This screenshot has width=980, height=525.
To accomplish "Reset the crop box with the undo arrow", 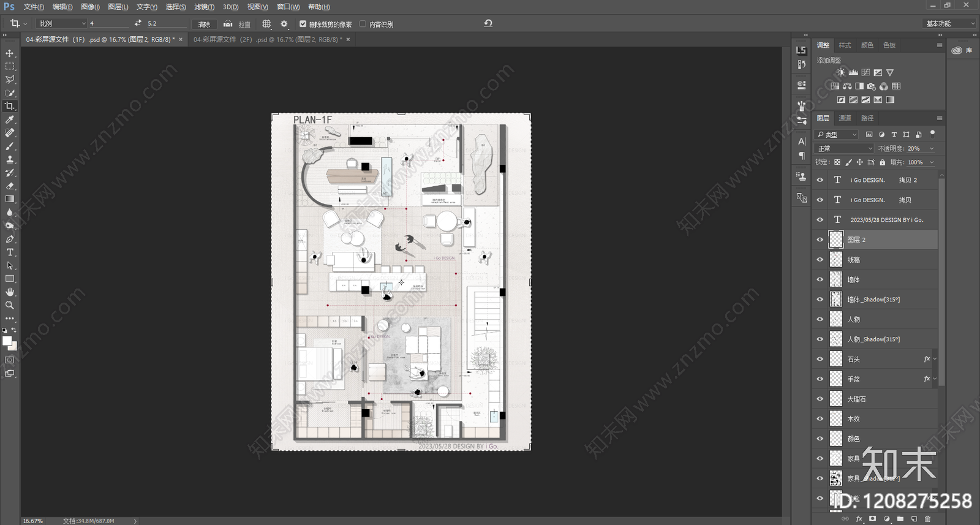I will (488, 23).
